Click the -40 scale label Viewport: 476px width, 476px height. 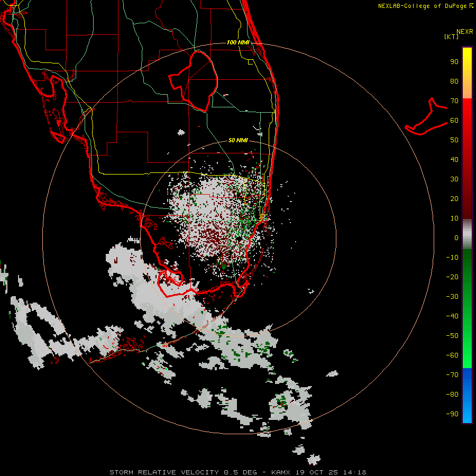tap(452, 316)
